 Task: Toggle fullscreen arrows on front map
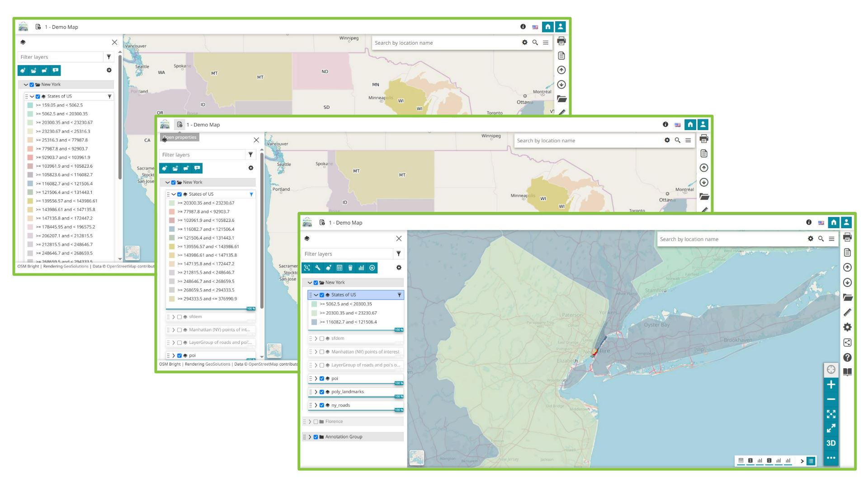tap(831, 428)
